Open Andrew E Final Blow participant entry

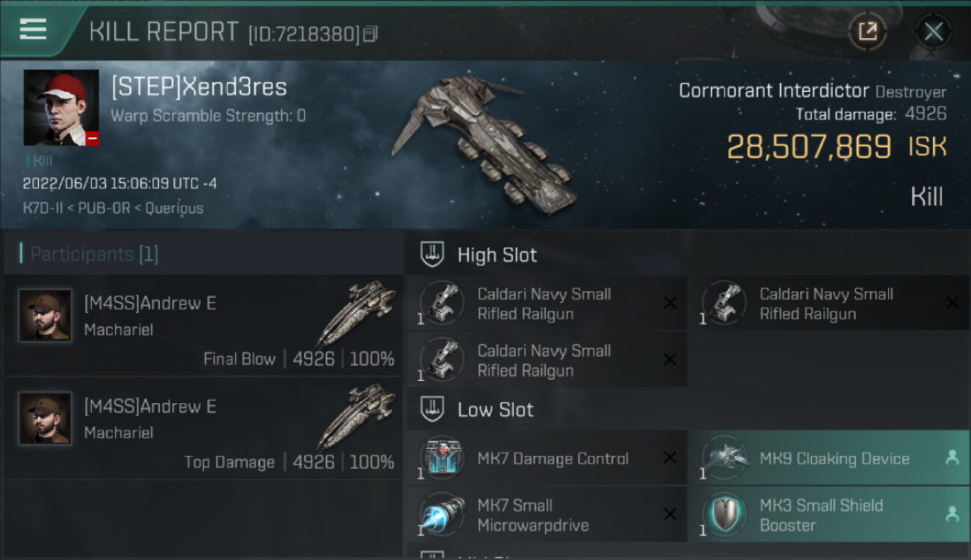203,325
